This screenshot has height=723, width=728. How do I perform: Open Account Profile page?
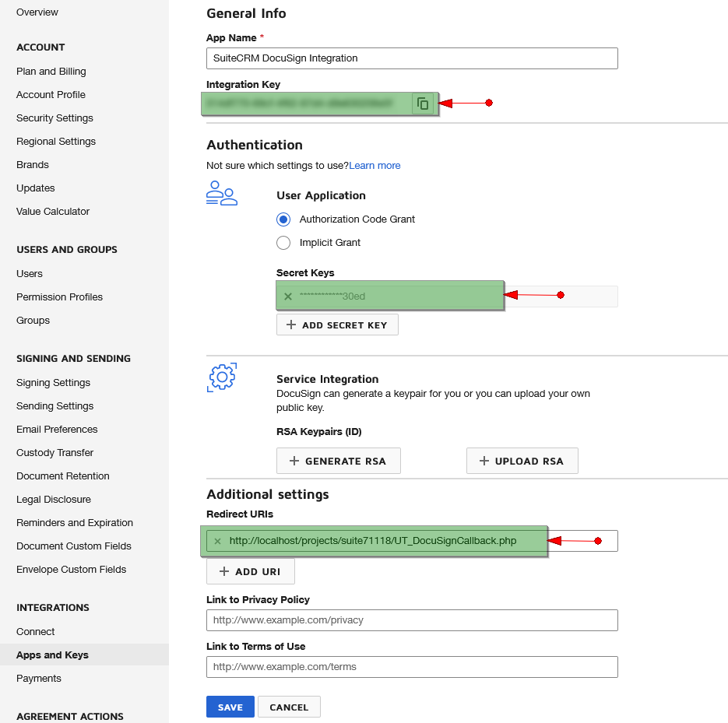[x=51, y=95]
